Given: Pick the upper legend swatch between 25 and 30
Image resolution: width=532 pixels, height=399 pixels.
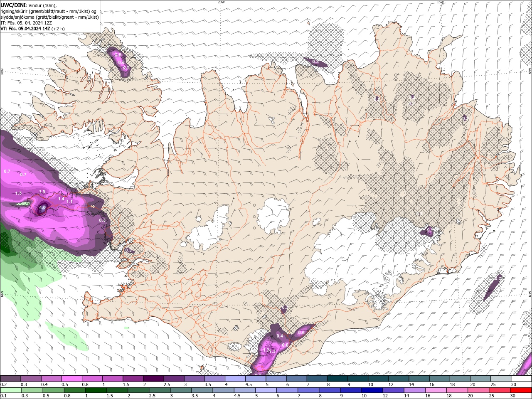Looking at the screenshot, I should pos(501,379).
